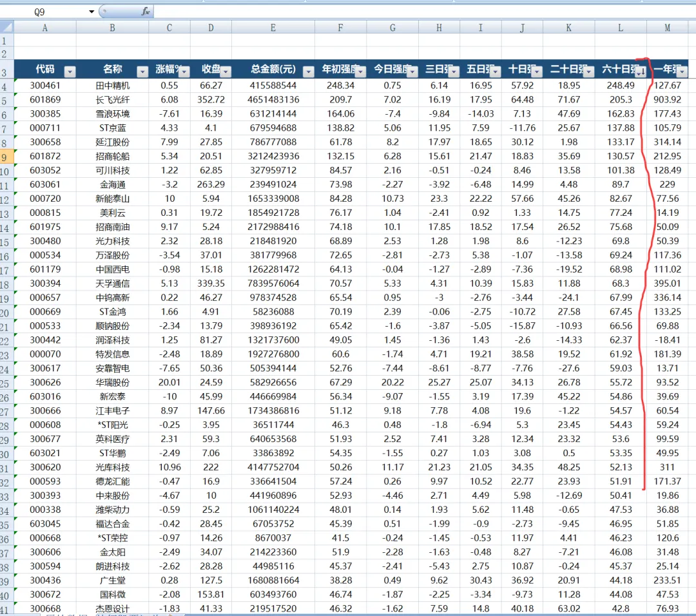The width and height of the screenshot is (696, 616).
Task: Open the 一年强度 filter dropdown
Action: [682, 72]
